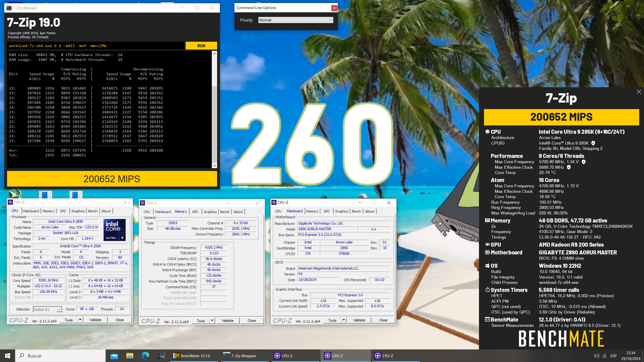Click the network Wi-Fi tray icon

pyautogui.click(x=605, y=356)
